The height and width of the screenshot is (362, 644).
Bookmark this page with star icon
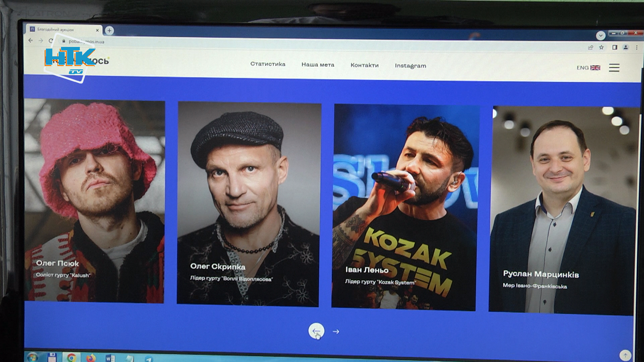click(x=601, y=47)
